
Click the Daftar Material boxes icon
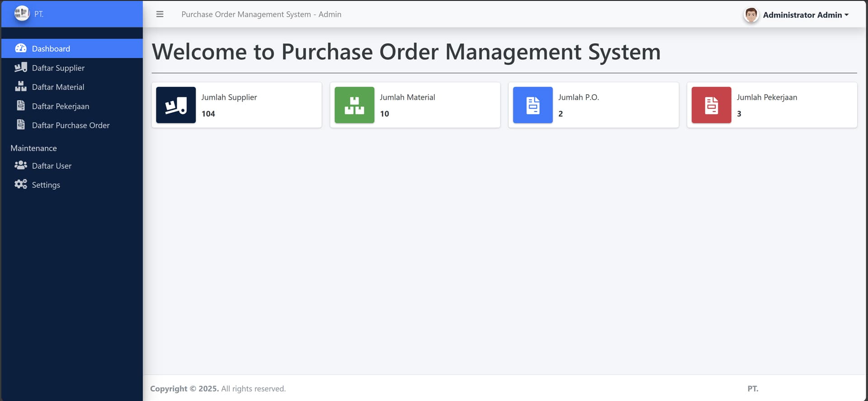(21, 86)
